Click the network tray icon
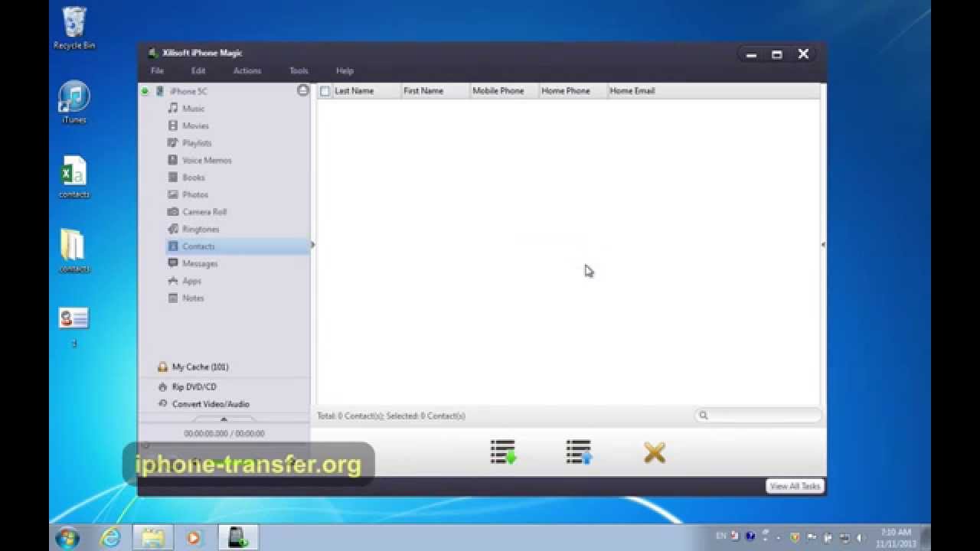Image resolution: width=980 pixels, height=551 pixels. pos(845,537)
